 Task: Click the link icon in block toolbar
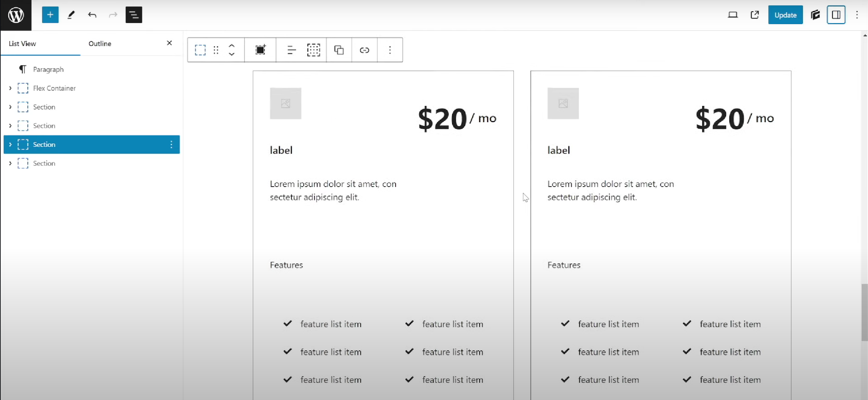click(x=364, y=50)
